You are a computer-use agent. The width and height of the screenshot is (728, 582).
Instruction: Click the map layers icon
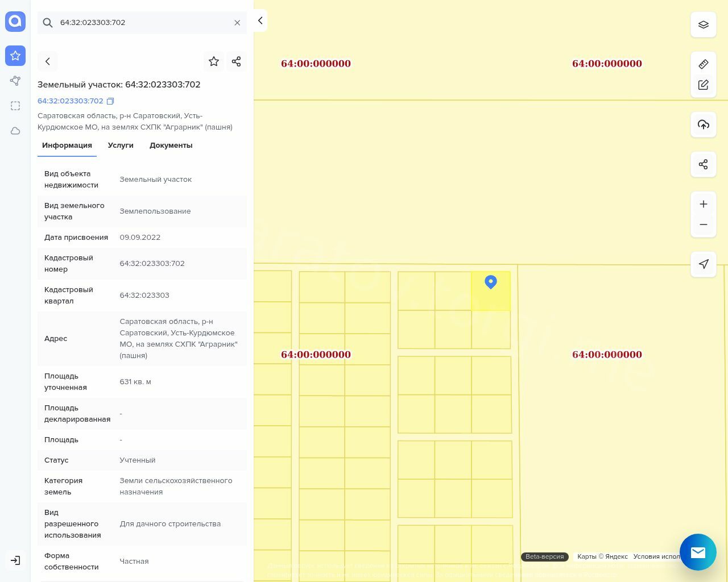tap(703, 25)
